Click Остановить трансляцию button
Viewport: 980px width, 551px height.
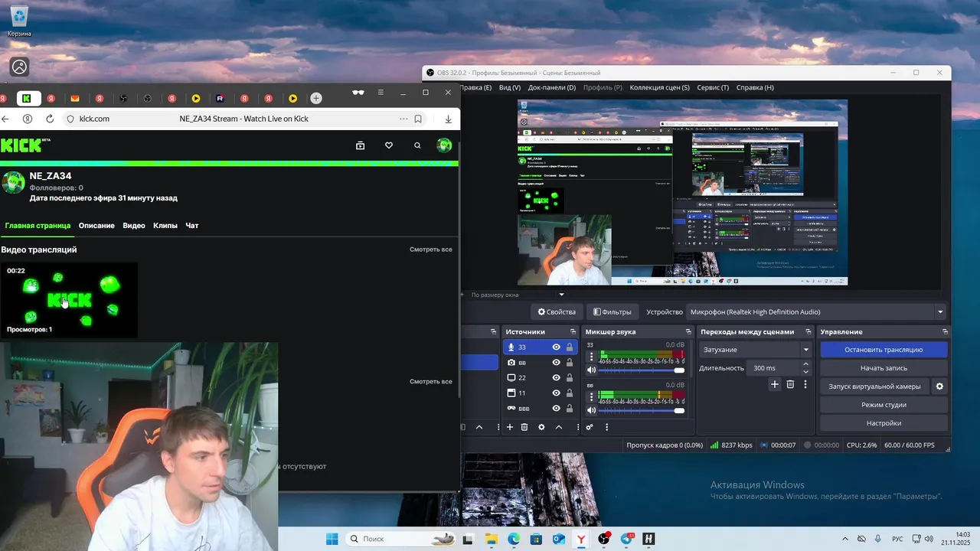pyautogui.click(x=884, y=350)
